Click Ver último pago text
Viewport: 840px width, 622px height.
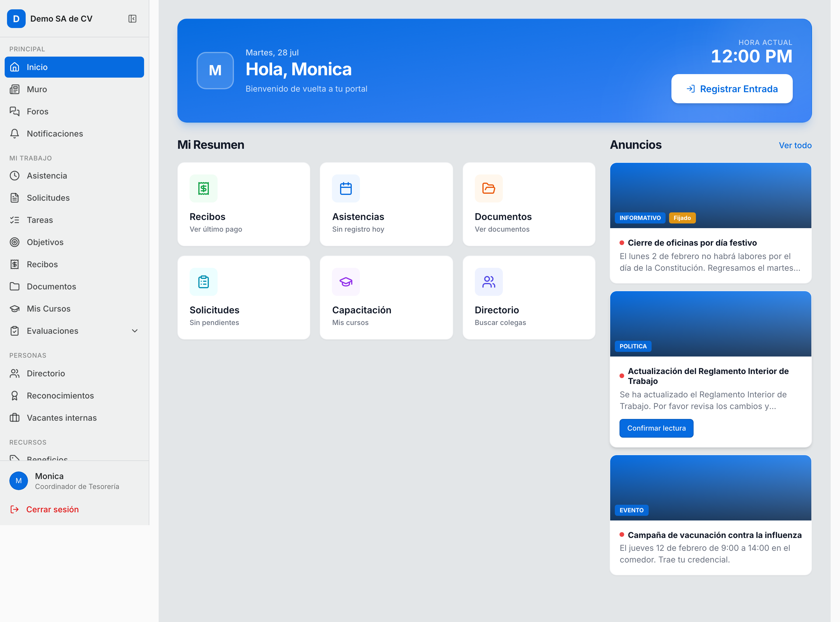(216, 229)
